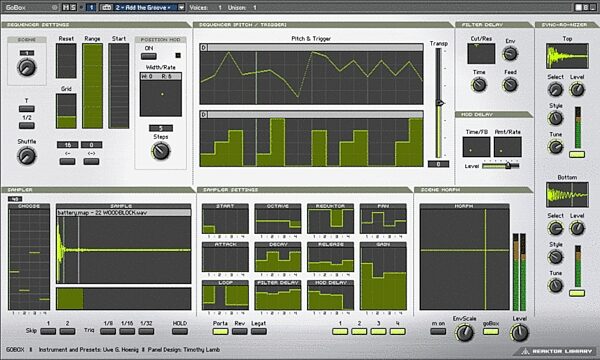Click the Filter Delay Time knob
600x360 pixels.
click(x=479, y=85)
